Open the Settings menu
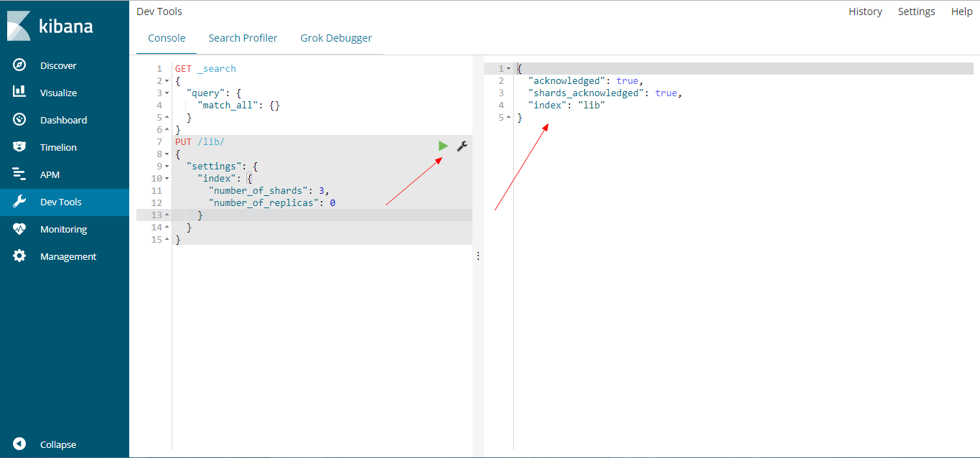Screen dimensions: 980x458 click(x=916, y=11)
